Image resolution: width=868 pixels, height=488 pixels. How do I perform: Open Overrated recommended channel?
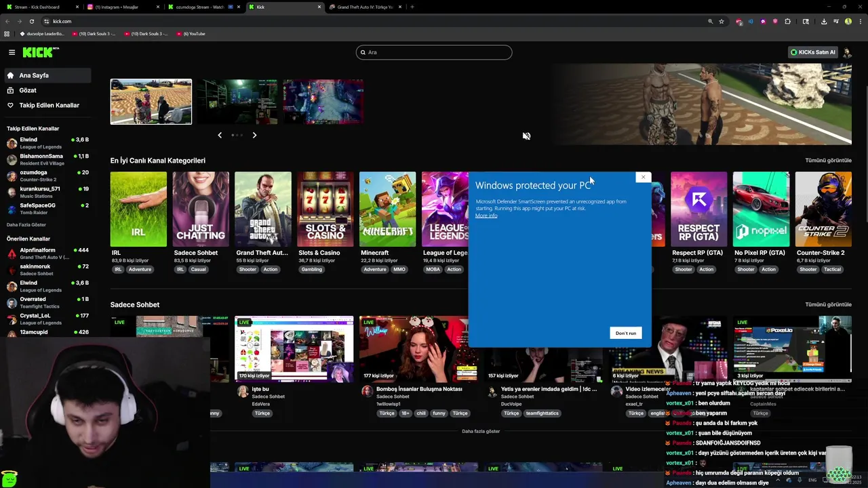pos(47,302)
